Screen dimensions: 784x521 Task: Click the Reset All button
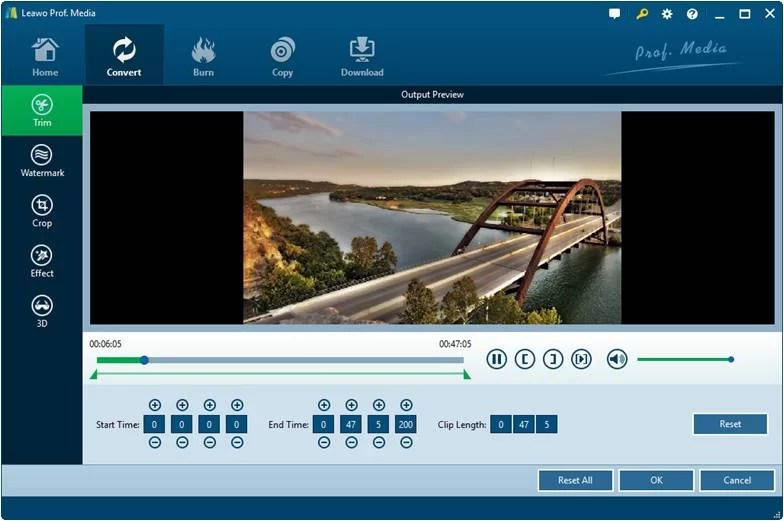[575, 480]
